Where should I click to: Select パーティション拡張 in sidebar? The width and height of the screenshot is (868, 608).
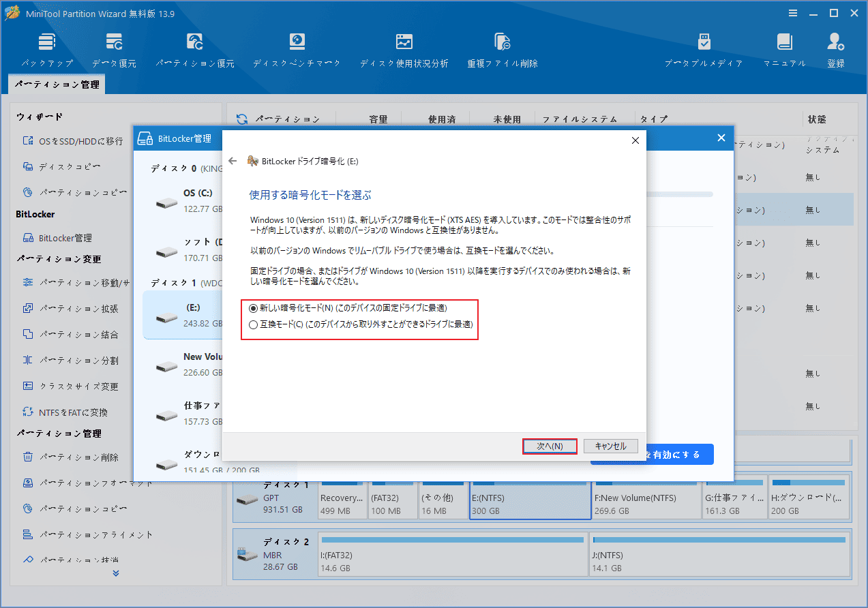pos(71,309)
